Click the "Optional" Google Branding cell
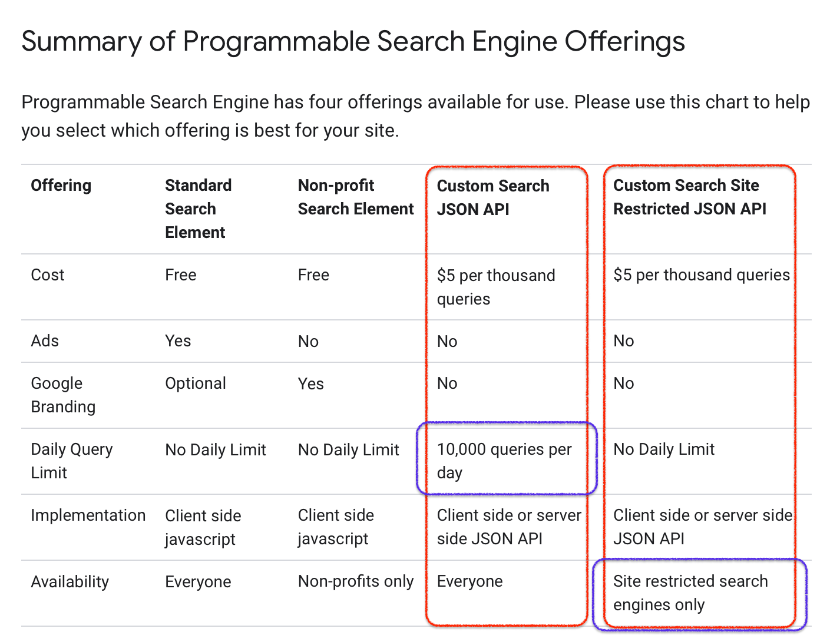The height and width of the screenshot is (635, 840). click(195, 383)
